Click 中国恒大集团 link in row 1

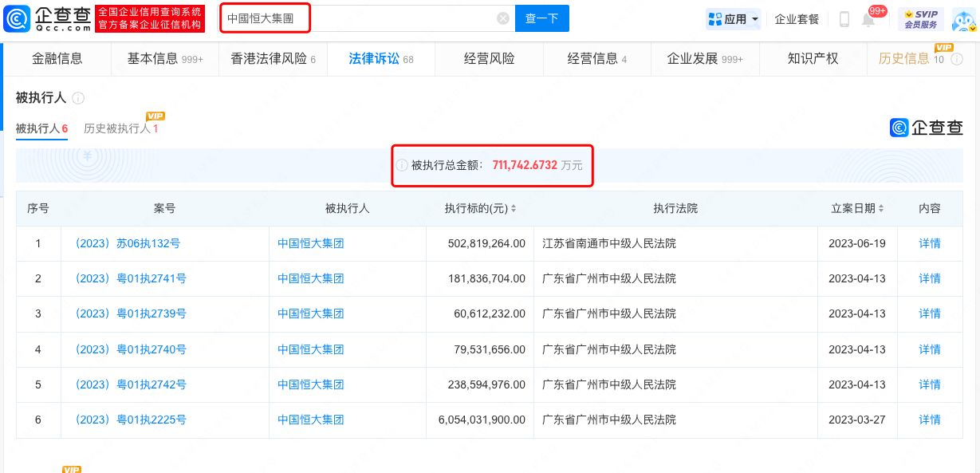point(311,243)
